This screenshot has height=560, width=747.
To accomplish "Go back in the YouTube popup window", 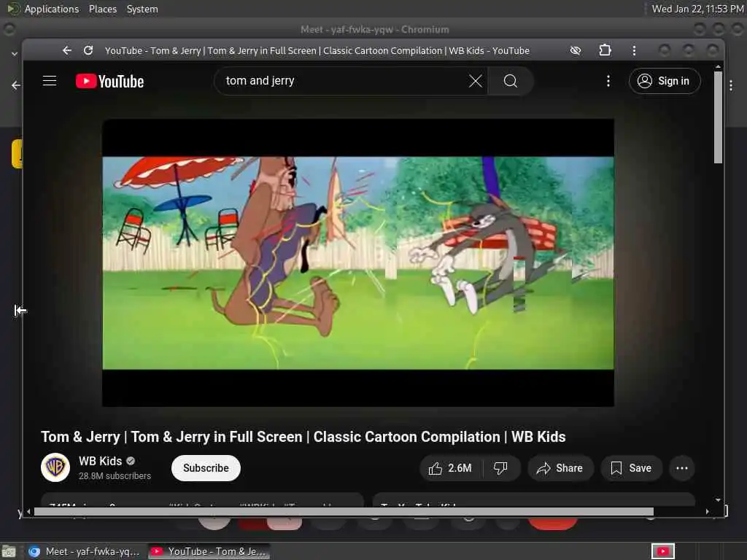I will 66,50.
